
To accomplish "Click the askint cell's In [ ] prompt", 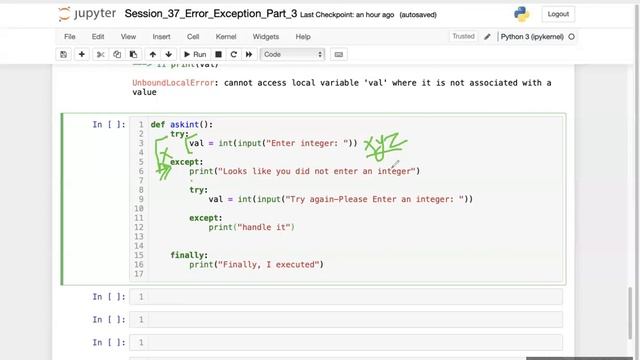I will click(109, 124).
